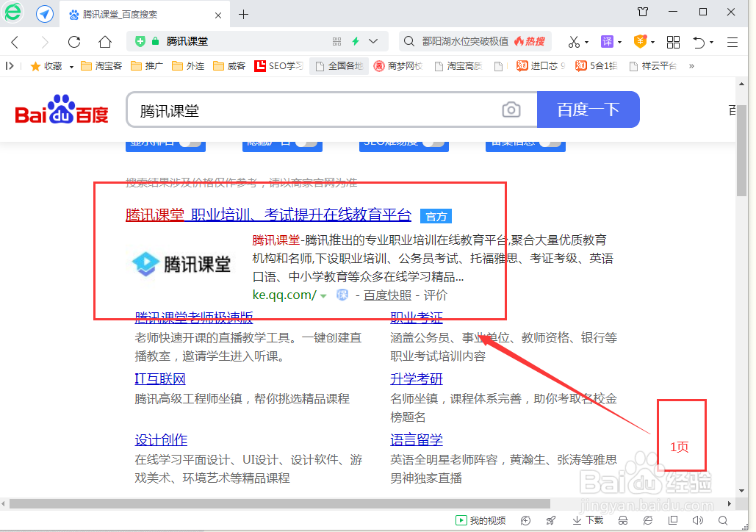Click the magnifier icon in the search box
This screenshot has height=532, width=756.
click(x=408, y=41)
